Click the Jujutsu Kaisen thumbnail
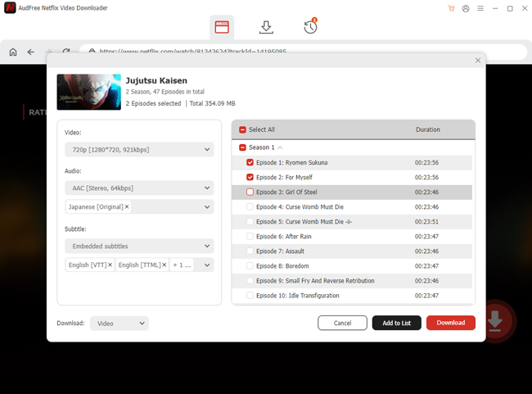The height and width of the screenshot is (394, 532). coord(89,92)
